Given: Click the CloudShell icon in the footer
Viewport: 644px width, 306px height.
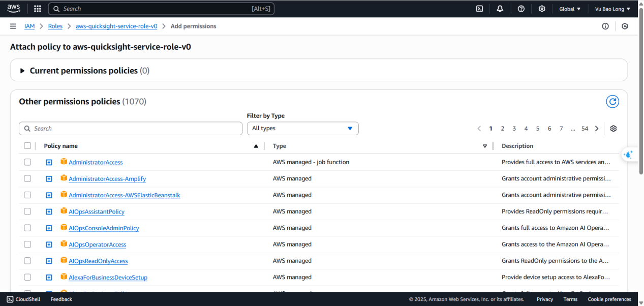Looking at the screenshot, I should 10,299.
